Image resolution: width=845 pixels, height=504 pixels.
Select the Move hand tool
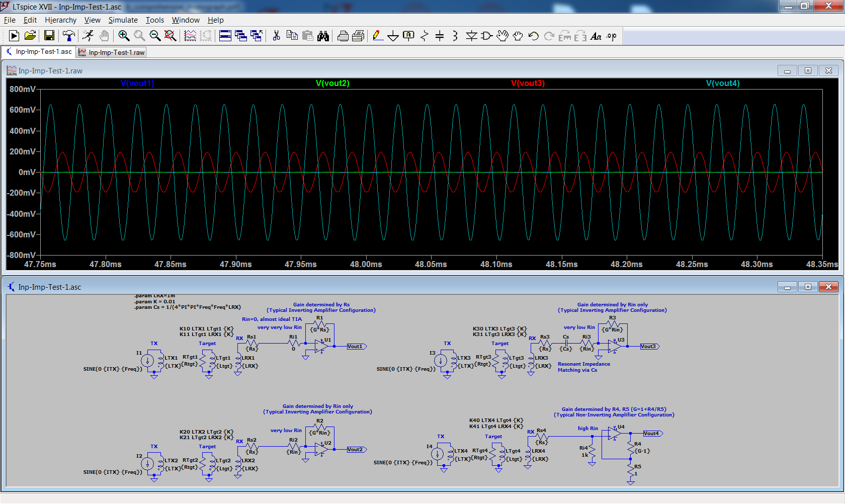point(502,36)
